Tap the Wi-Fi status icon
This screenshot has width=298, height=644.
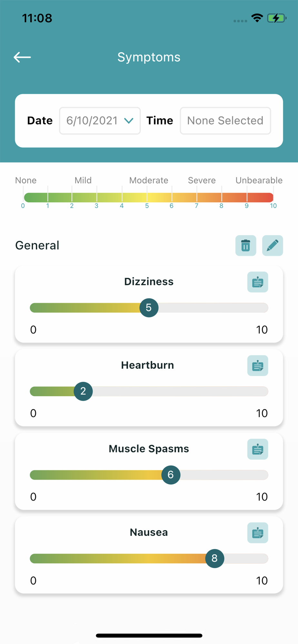pyautogui.click(x=257, y=18)
